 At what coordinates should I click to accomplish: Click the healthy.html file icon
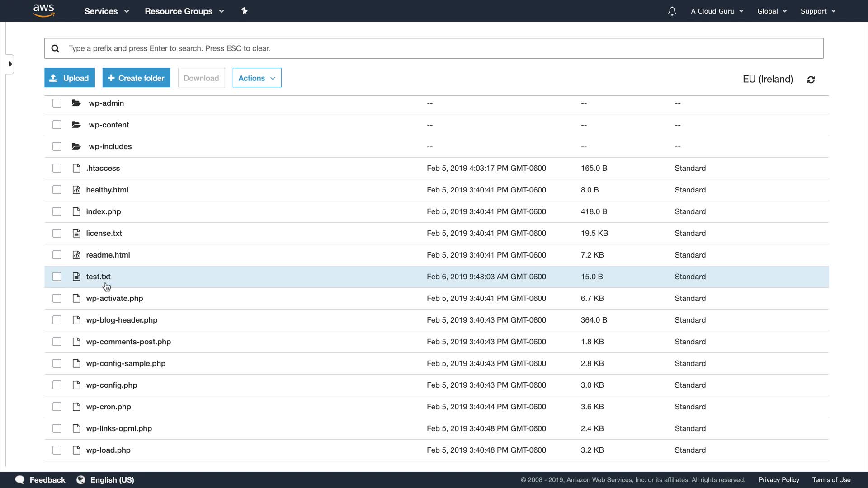[76, 190]
